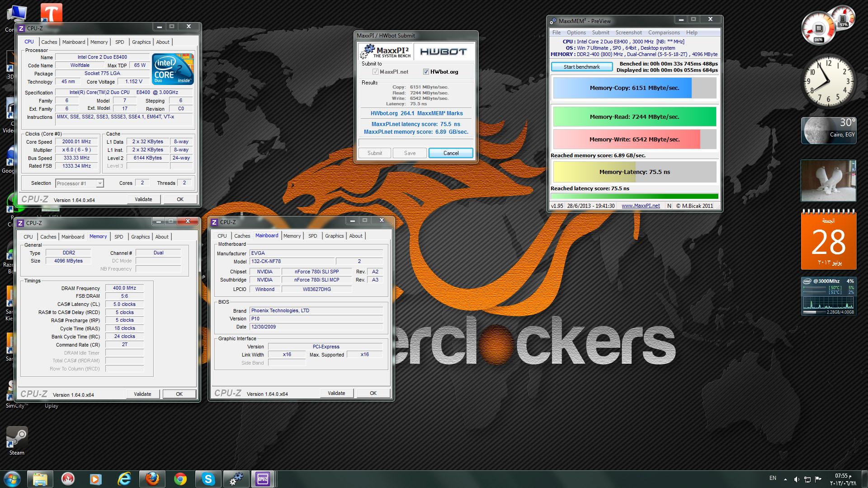Screen dimensions: 868x488
Task: Click the Core Speed value field
Action: coord(77,141)
